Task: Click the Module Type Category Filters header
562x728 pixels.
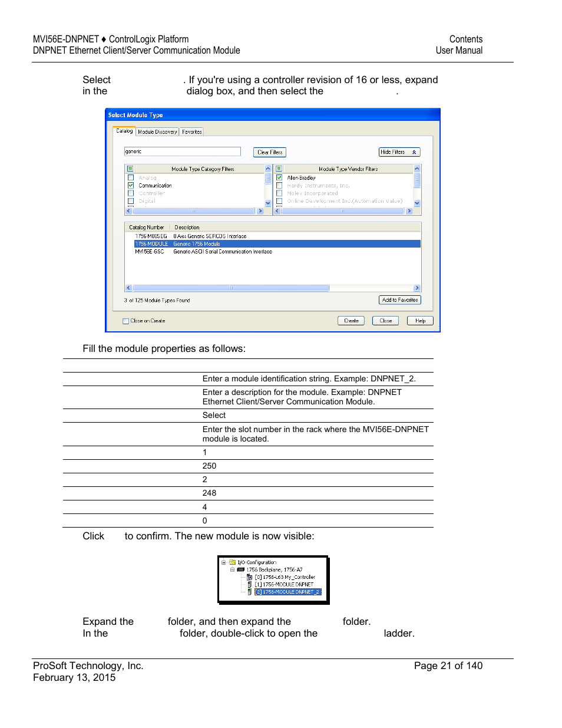Action: [x=203, y=169]
